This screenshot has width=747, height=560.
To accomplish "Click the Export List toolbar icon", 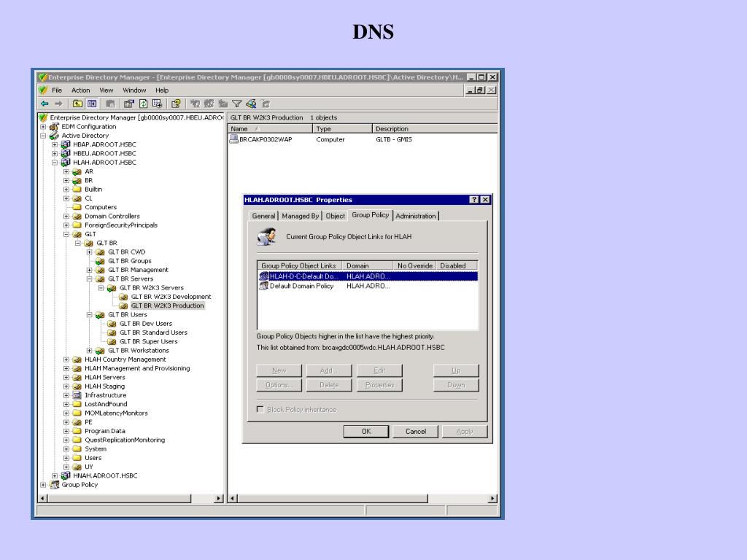I will click(158, 104).
